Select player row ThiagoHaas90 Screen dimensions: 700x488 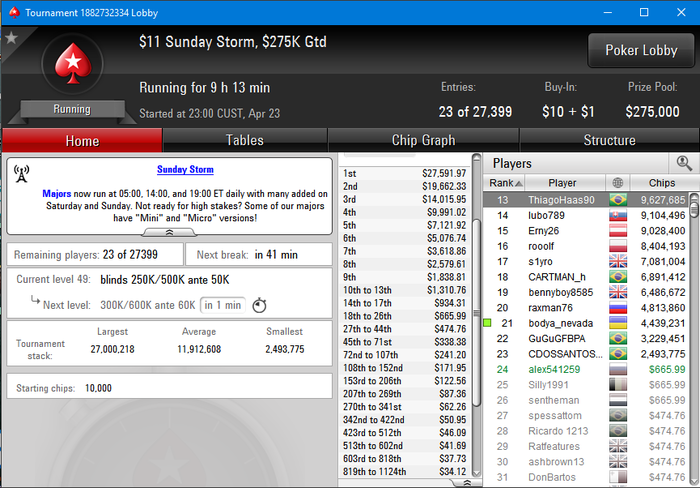[x=587, y=200]
